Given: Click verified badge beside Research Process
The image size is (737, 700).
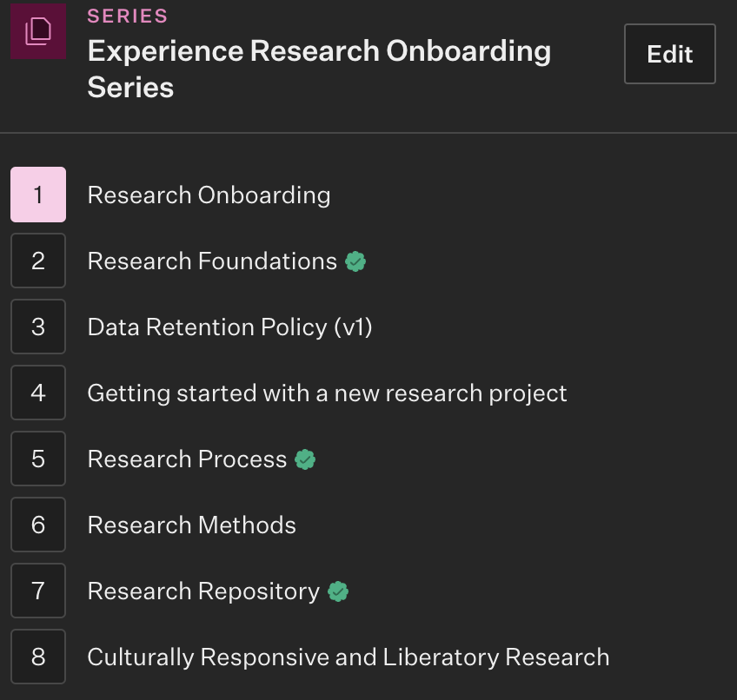Looking at the screenshot, I should click(x=305, y=459).
